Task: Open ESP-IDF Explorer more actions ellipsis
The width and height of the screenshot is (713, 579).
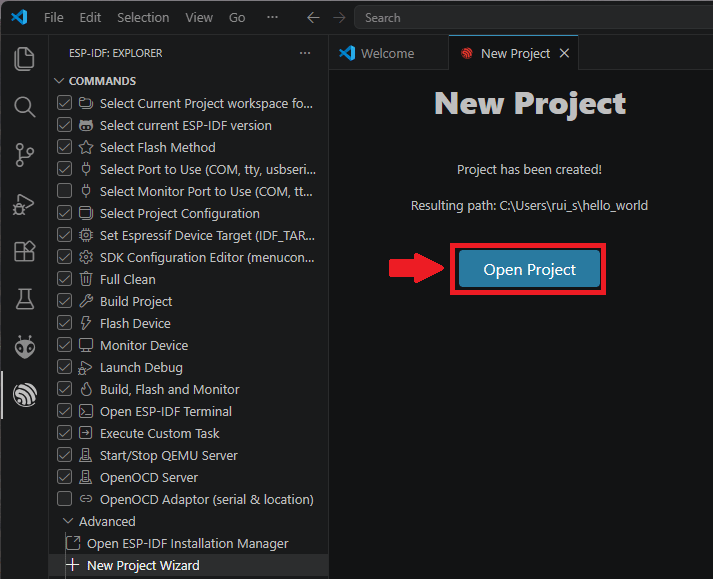Action: [x=305, y=53]
